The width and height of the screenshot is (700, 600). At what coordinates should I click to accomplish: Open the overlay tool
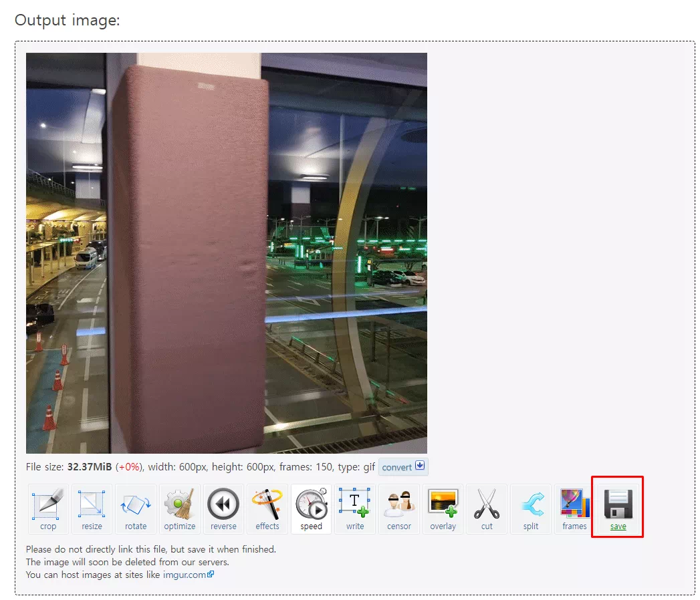tap(443, 509)
